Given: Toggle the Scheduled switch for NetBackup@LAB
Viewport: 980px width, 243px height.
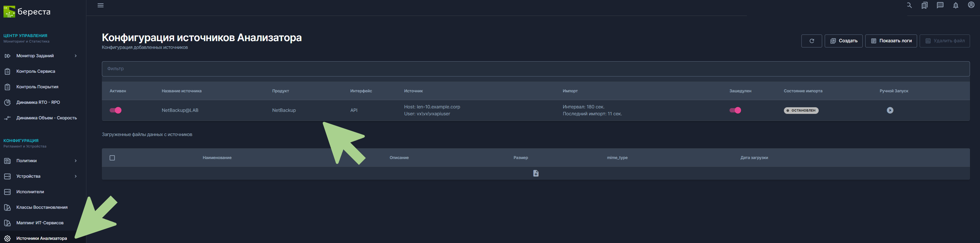Looking at the screenshot, I should tap(735, 110).
